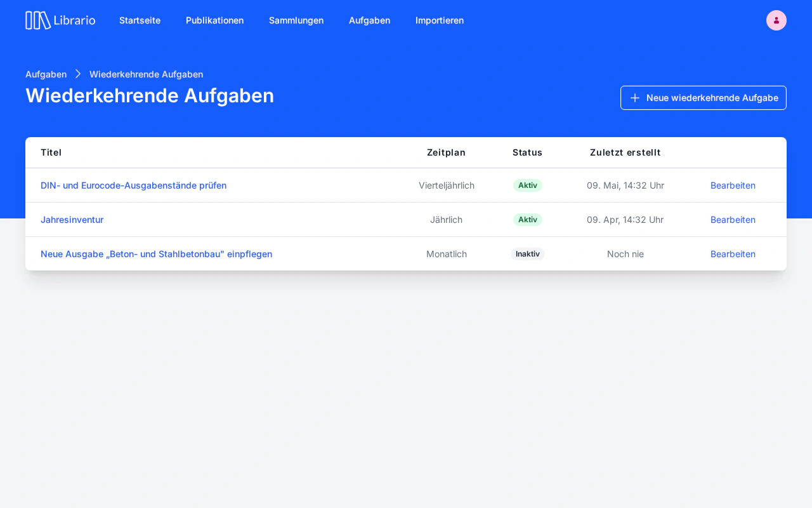812x508 pixels.
Task: Click the Aktiv badge of the DIN- und Eurocode row
Action: 528,185
